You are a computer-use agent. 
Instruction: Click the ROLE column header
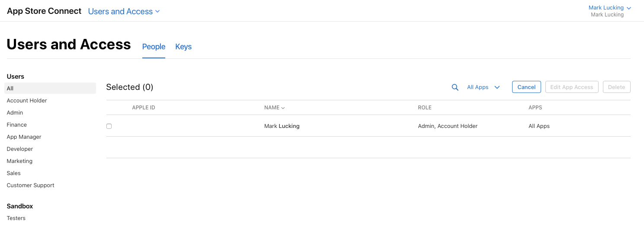point(425,108)
